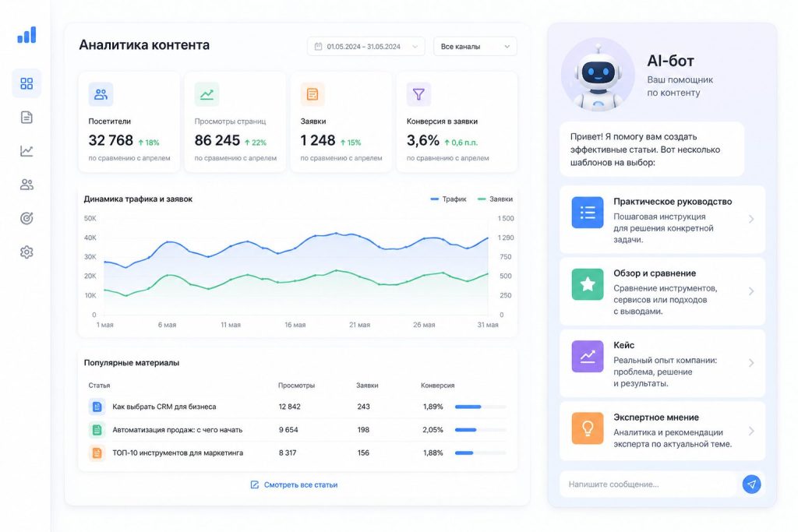Click the Напишите сообщение input field
The height and width of the screenshot is (532, 798).
click(648, 484)
